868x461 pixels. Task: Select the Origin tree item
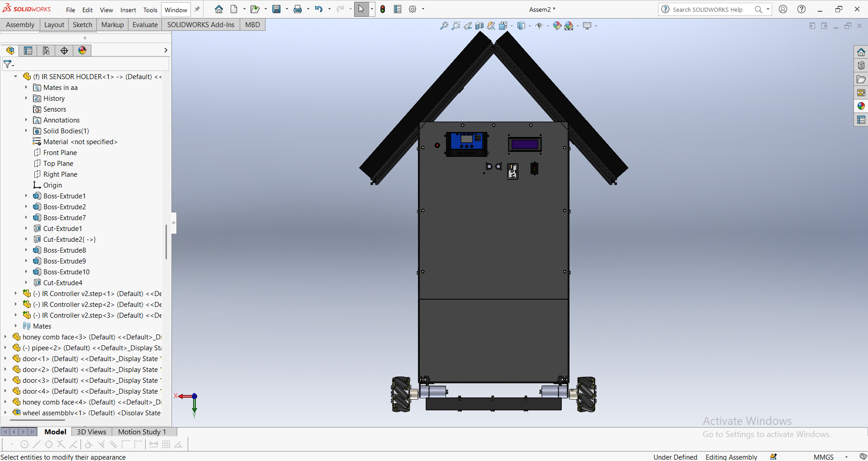(x=52, y=185)
